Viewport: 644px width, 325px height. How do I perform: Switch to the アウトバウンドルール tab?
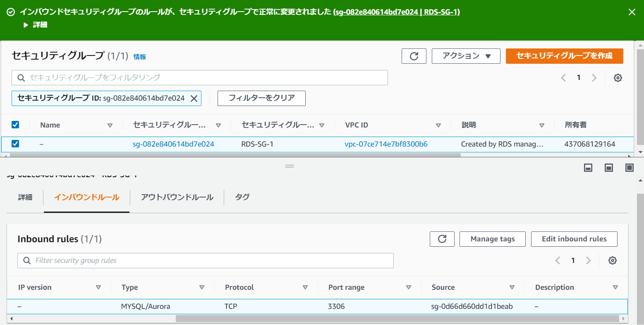(x=177, y=197)
